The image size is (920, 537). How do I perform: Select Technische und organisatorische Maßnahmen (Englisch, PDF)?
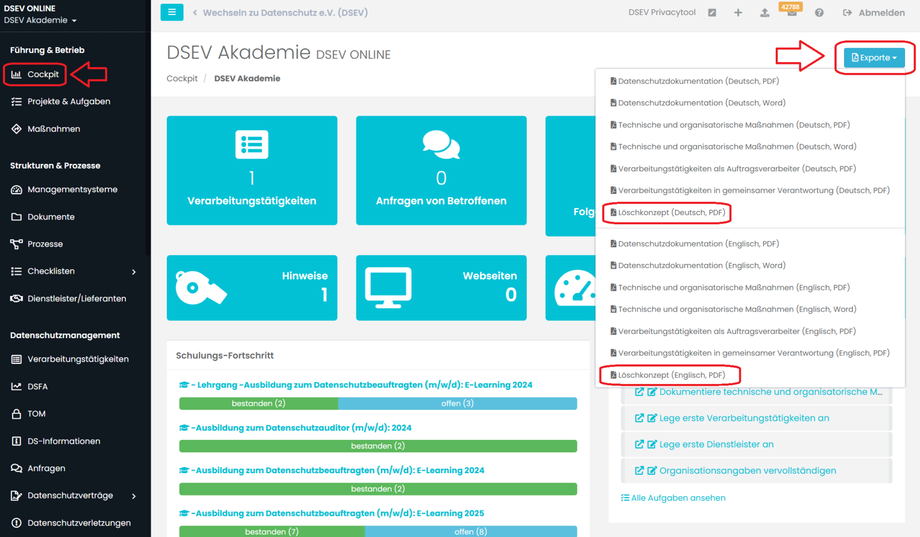[730, 288]
